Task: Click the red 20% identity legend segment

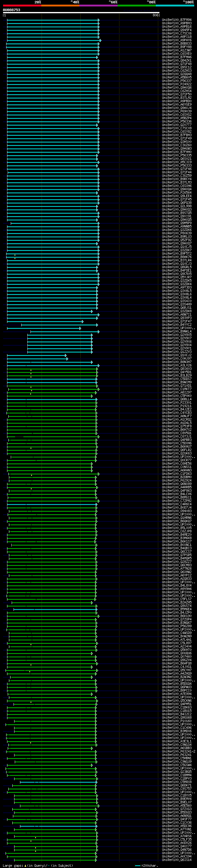Action: pyautogui.click(x=22, y=6)
